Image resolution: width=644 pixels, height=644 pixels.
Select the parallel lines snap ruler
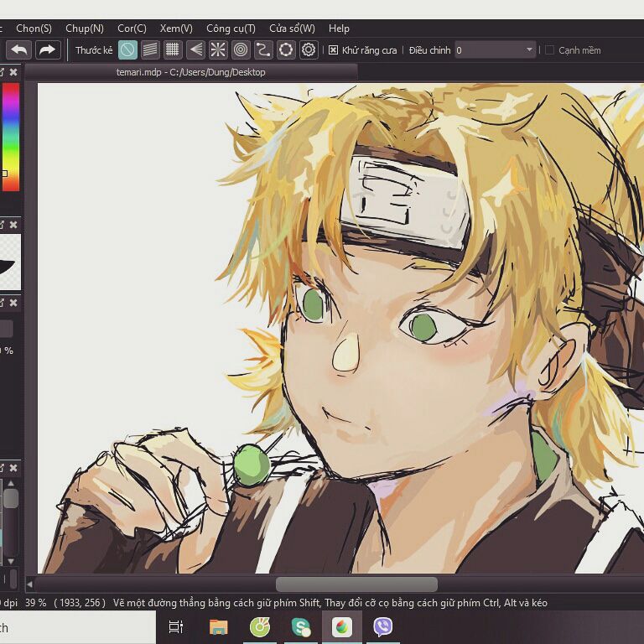tap(150, 50)
